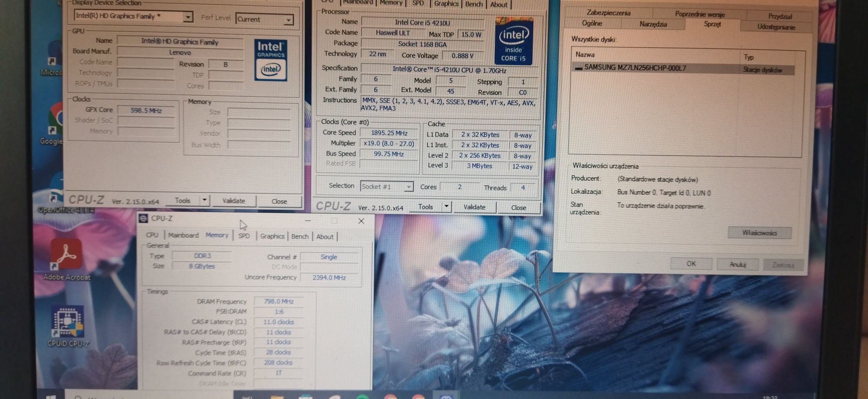Expand the Tools arrow in the Processor CPU-Z window
Screen dimensions: 868x399
[447, 206]
